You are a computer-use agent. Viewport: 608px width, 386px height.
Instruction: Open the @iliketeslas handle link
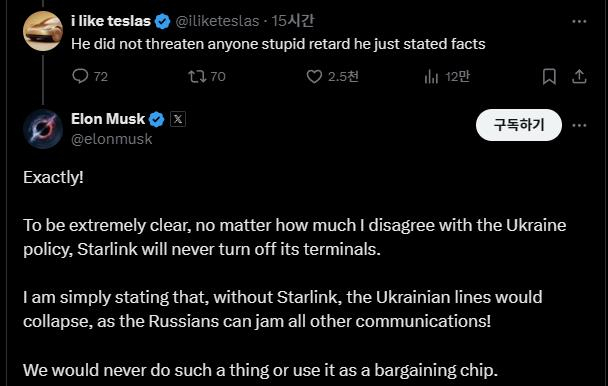(217, 21)
